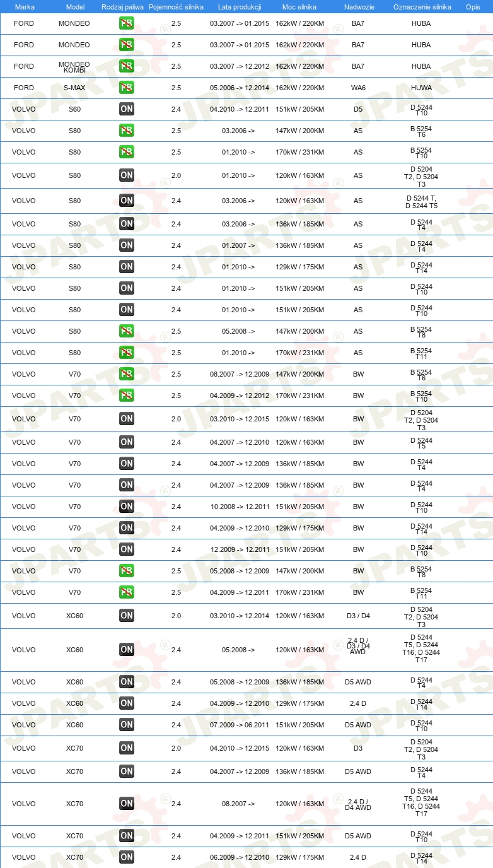Screen dimensions: 493x868
Task: Click the 03.2007 -> 12.2012 production years cell
Action: (x=240, y=66)
